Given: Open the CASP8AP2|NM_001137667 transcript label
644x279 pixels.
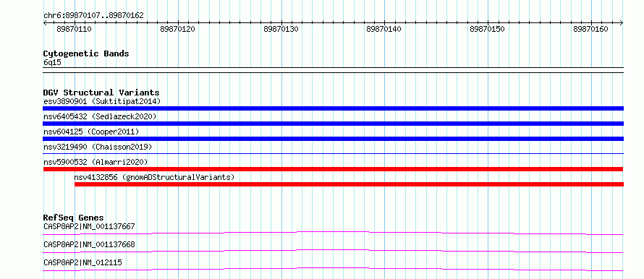Looking at the screenshot, I should pyautogui.click(x=89, y=226).
